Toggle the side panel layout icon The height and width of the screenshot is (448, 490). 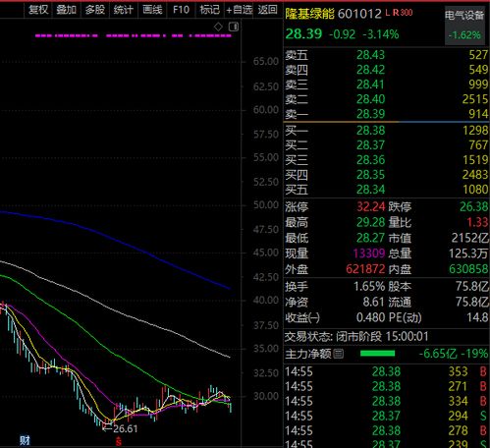234,27
